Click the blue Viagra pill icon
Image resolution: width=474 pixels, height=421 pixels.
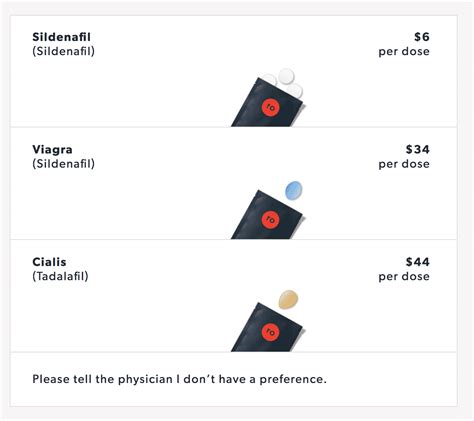294,191
